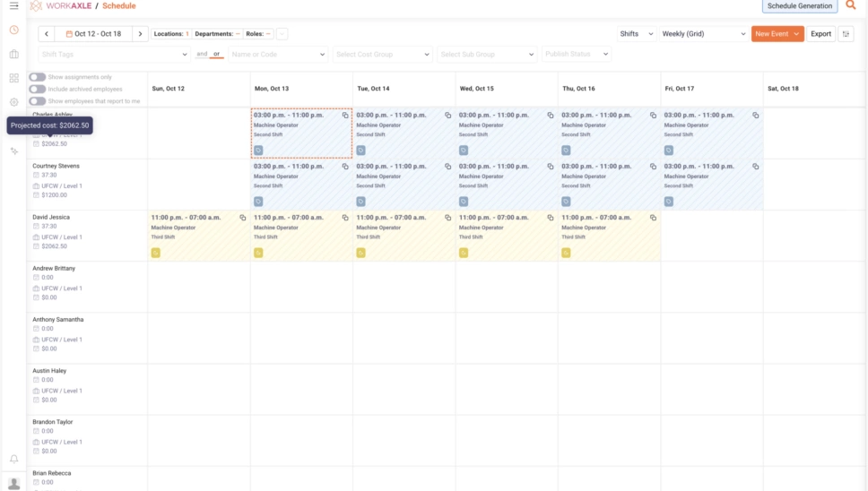Viewport: 868px width, 491px height.
Task: Click employee name Austin Haley
Action: pyautogui.click(x=49, y=370)
